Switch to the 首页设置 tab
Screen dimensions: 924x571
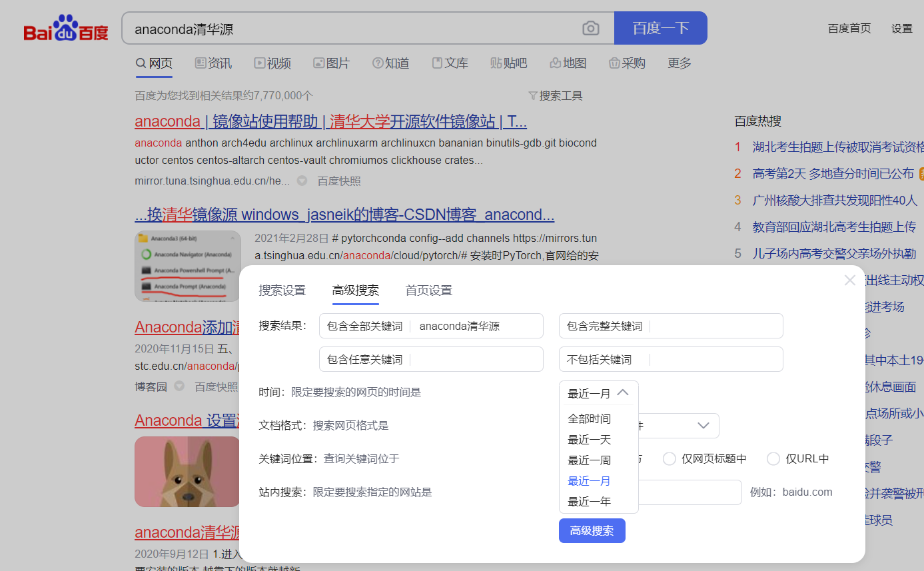[x=429, y=290]
